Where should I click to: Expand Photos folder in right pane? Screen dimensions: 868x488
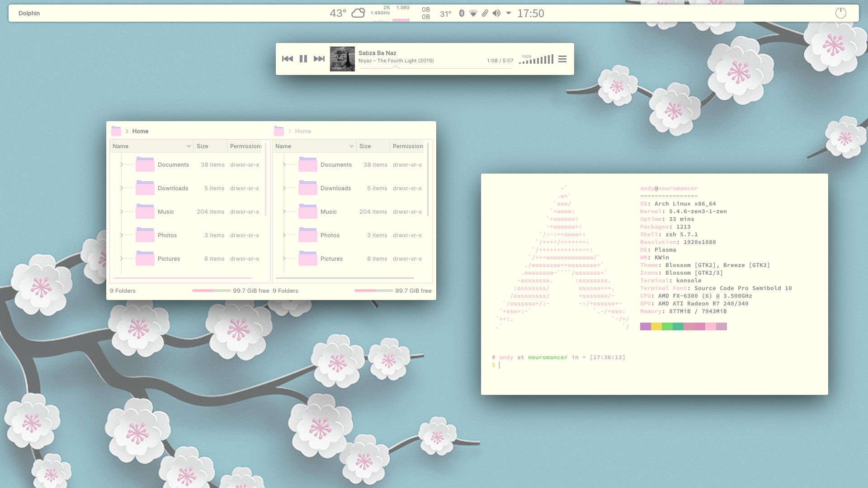tap(284, 235)
